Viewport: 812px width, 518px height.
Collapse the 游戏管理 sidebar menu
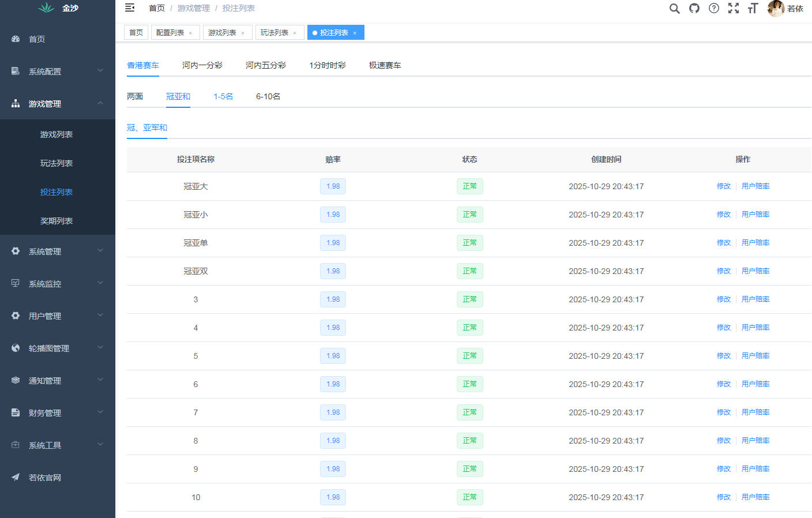point(58,104)
